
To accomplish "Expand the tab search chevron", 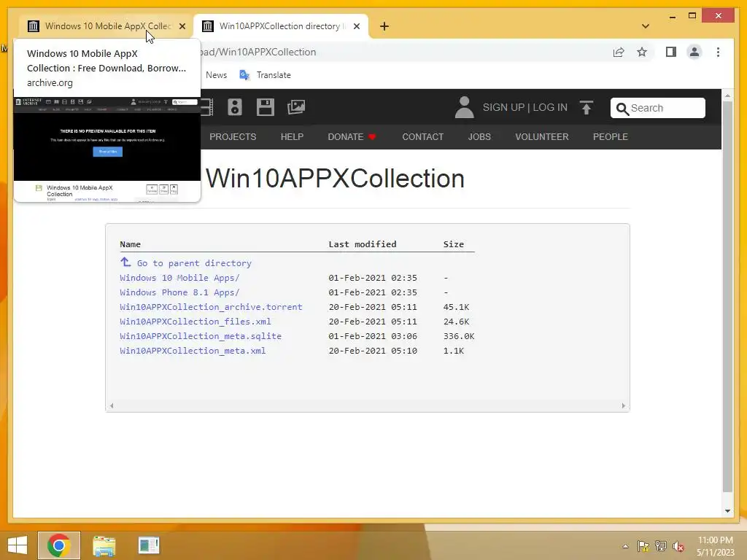I will coord(646,26).
